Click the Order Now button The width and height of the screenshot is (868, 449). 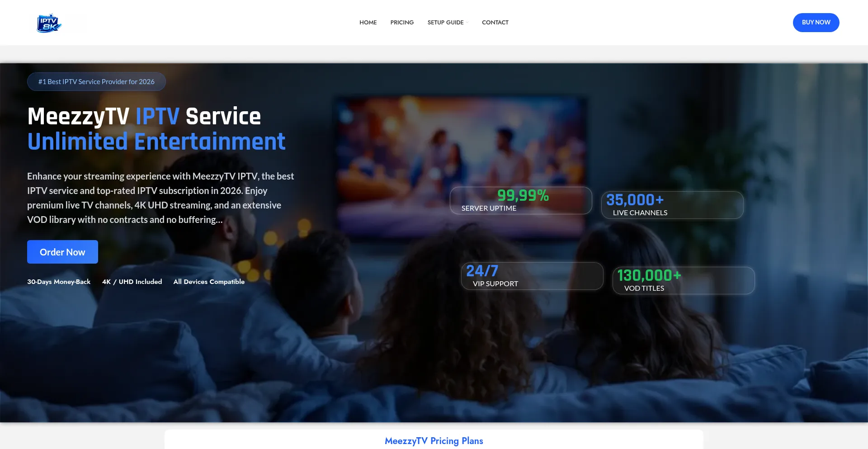[62, 252]
